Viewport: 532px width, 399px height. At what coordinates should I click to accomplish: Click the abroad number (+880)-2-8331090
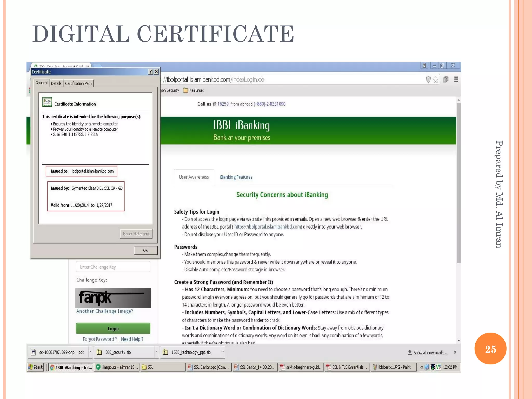coord(270,104)
